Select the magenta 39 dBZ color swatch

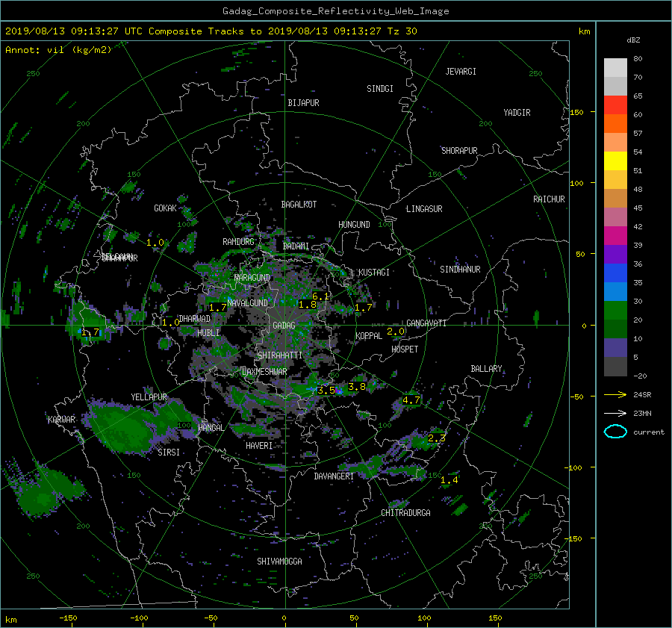[x=615, y=235]
